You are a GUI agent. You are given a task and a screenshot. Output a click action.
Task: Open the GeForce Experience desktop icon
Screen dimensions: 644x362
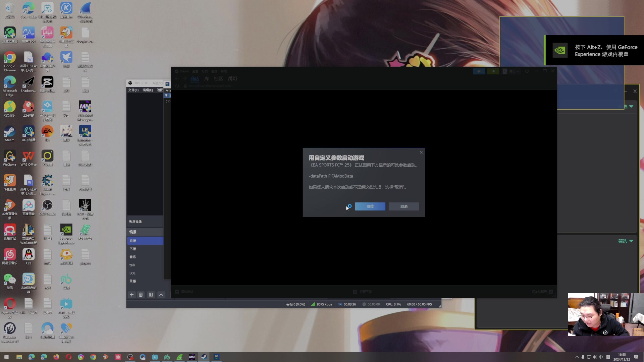click(66, 234)
